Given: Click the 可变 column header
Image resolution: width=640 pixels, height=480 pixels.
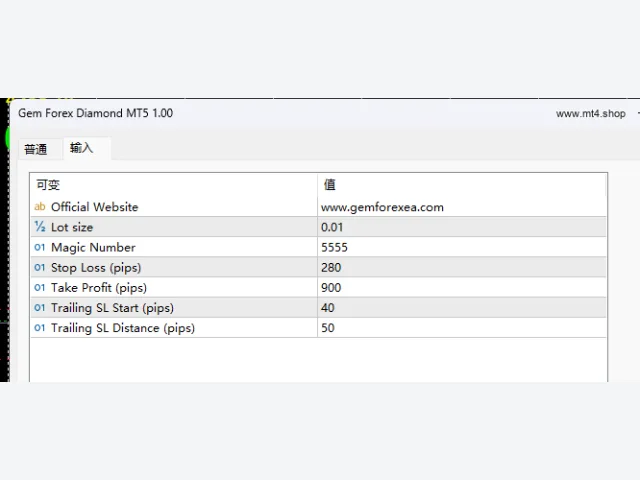Looking at the screenshot, I should [173, 185].
